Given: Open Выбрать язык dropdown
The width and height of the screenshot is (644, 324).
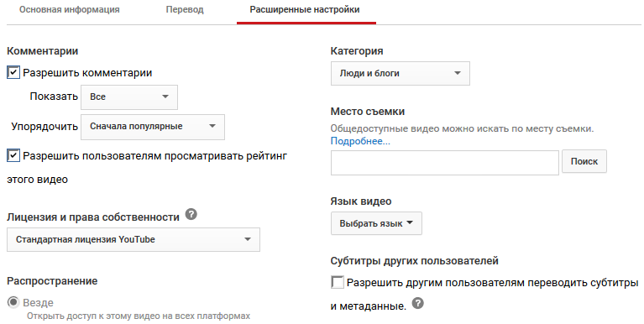Looking at the screenshot, I should click(376, 223).
